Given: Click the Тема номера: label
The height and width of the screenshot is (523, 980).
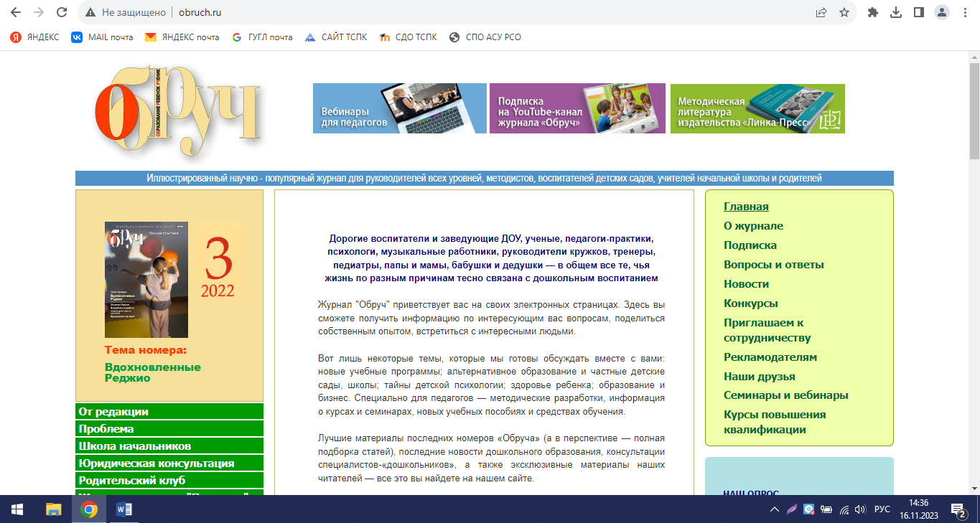Looking at the screenshot, I should (x=145, y=351).
